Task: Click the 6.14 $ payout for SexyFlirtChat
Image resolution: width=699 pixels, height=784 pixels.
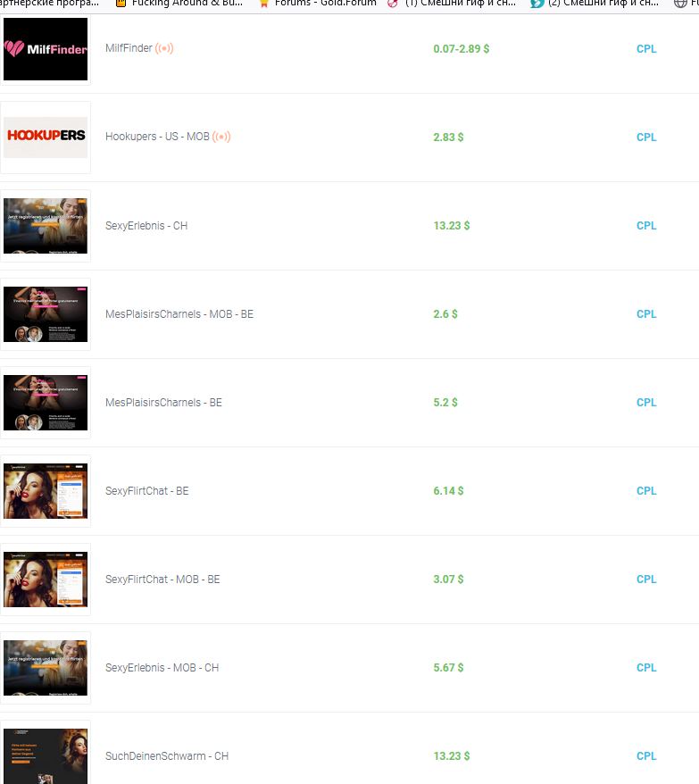Action: coord(448,491)
